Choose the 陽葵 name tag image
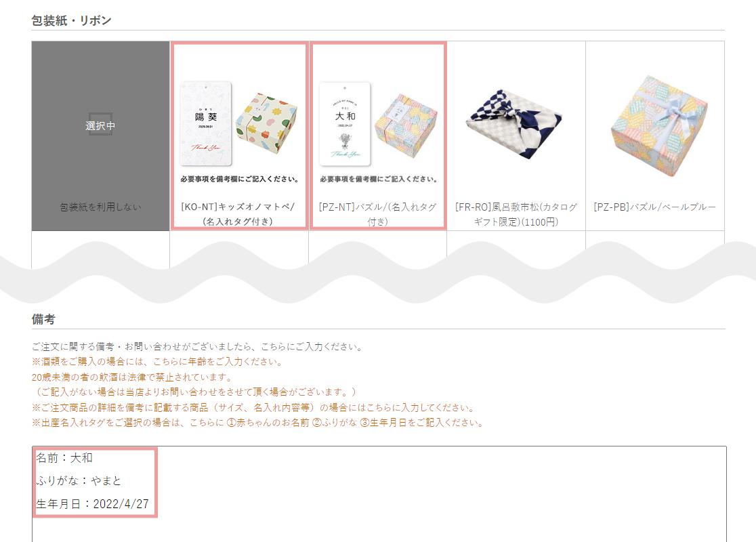The width and height of the screenshot is (756, 542). tap(206, 124)
